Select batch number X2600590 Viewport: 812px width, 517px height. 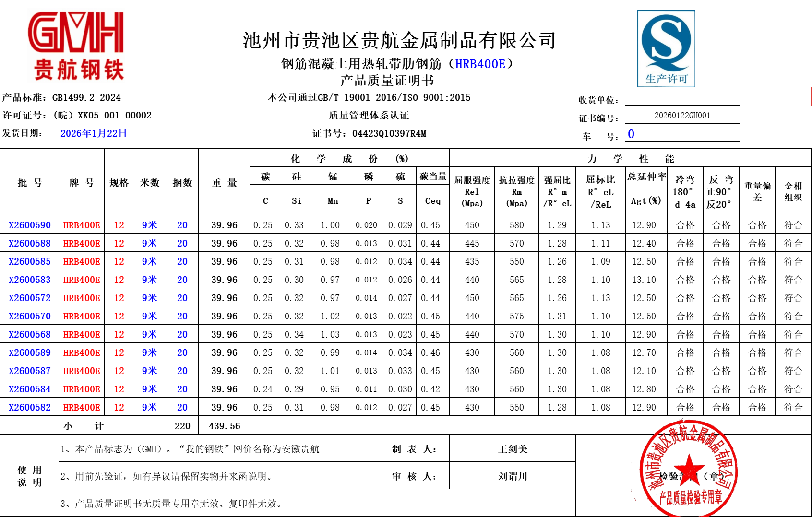[x=30, y=225]
